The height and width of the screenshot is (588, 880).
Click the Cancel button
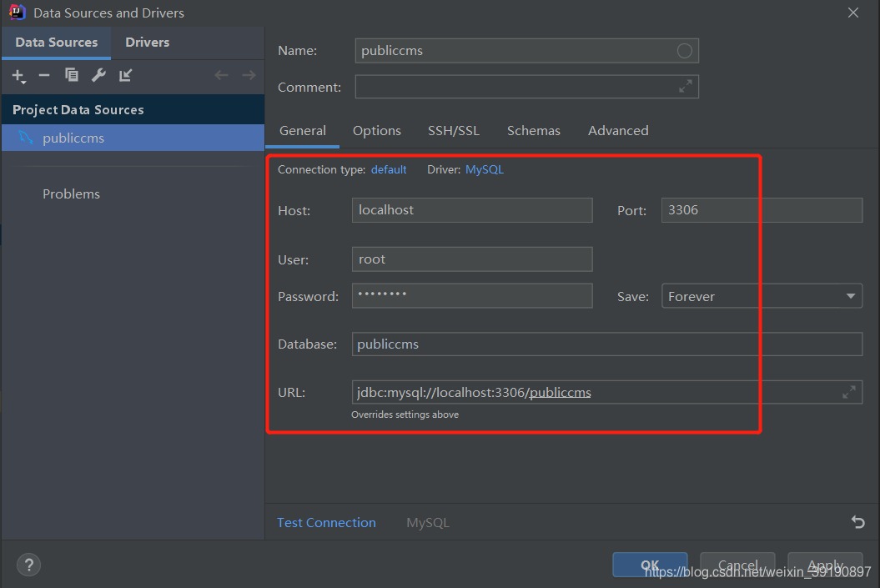coord(737,565)
